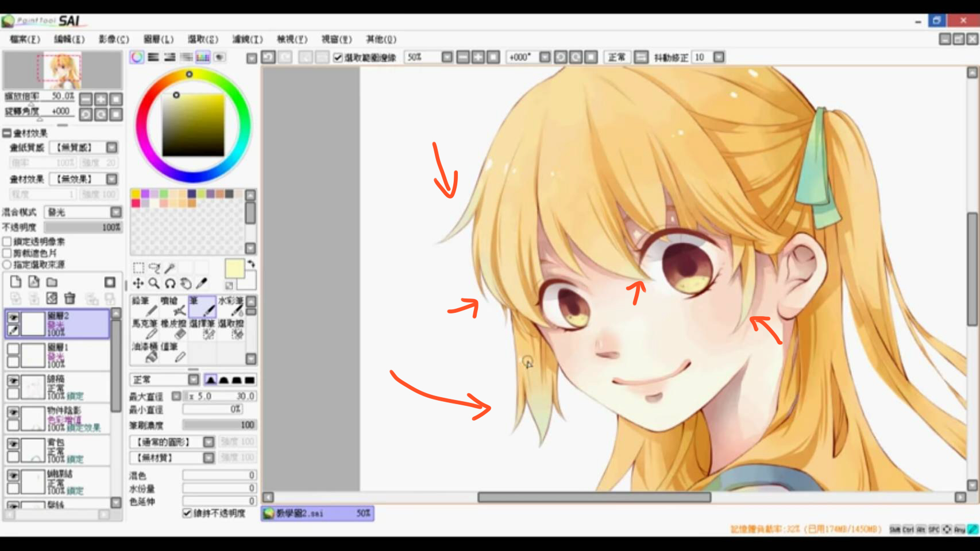Open the 畫紙質感 texture dropdown
The width and height of the screenshot is (980, 551).
click(x=112, y=148)
